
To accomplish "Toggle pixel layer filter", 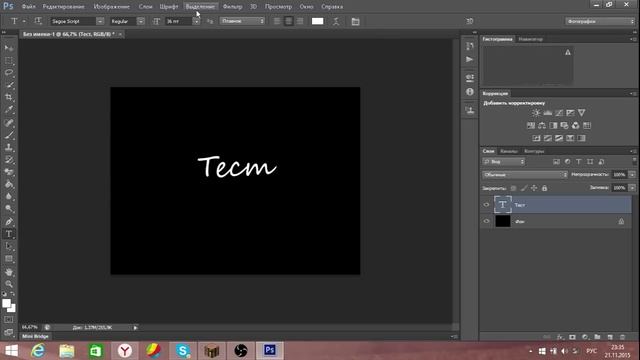I will tap(556, 162).
